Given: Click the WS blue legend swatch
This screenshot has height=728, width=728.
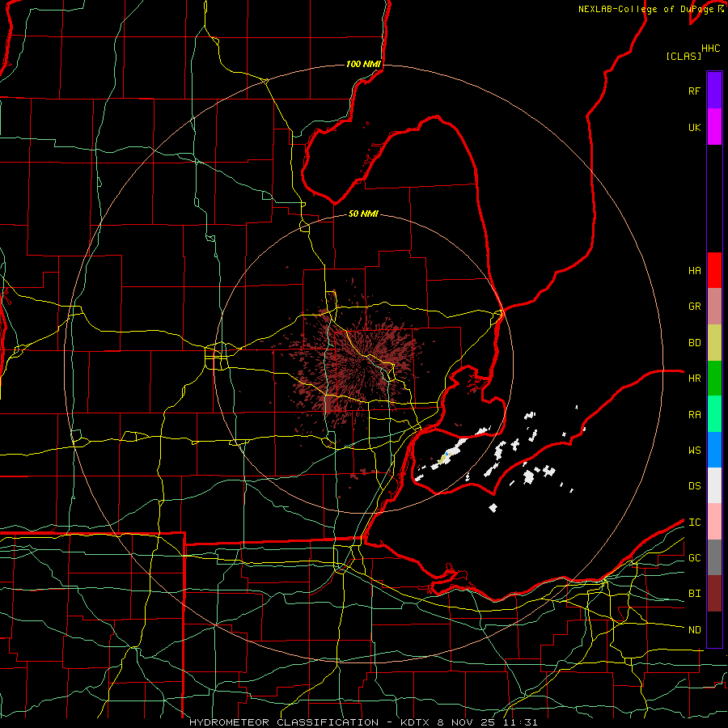Looking at the screenshot, I should (x=714, y=450).
